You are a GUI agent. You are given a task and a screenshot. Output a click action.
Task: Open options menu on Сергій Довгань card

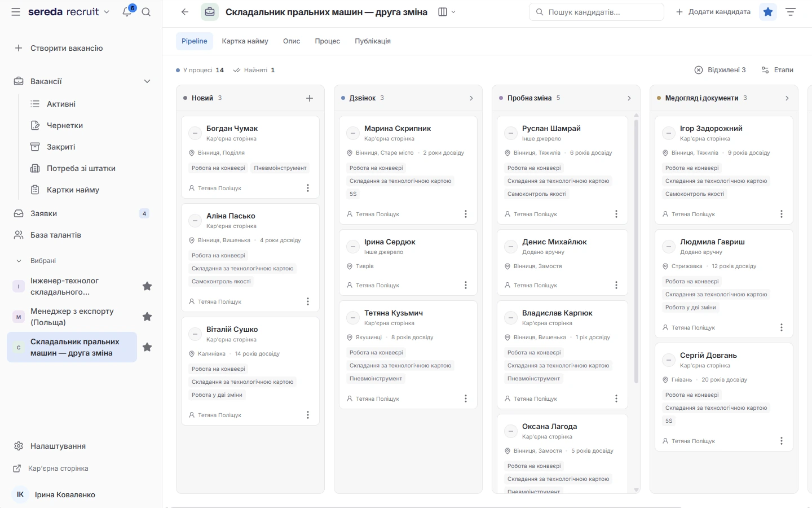[782, 441]
